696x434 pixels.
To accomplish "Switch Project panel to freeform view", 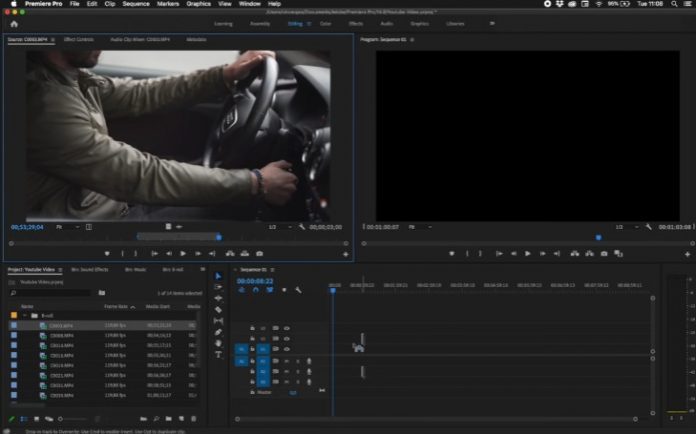I will tap(49, 418).
